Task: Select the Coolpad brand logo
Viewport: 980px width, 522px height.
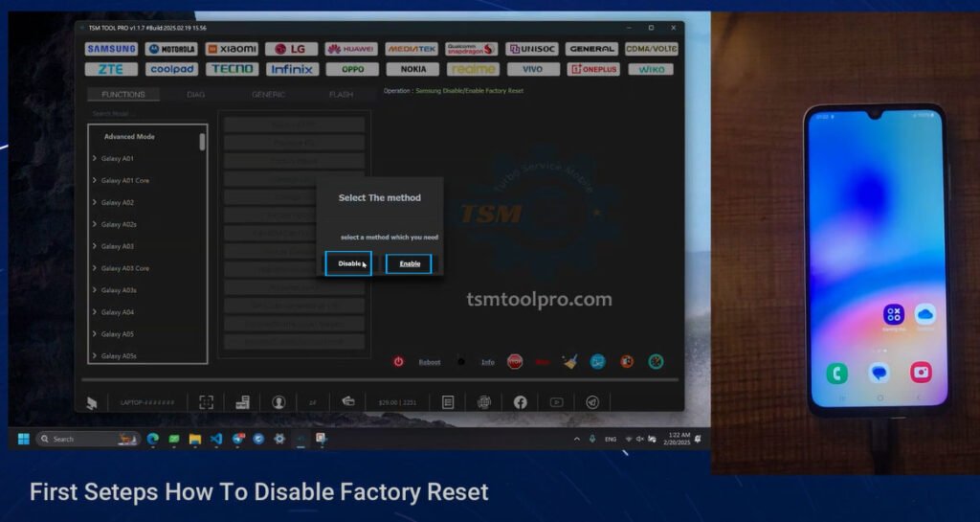Action: tap(171, 69)
